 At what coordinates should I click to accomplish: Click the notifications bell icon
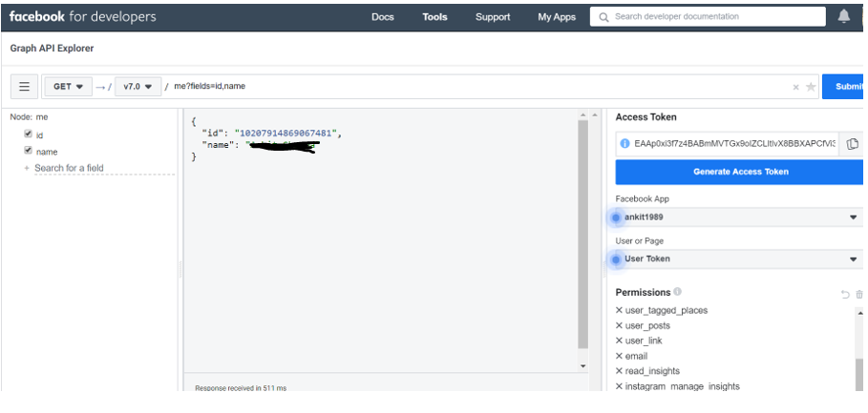click(843, 16)
